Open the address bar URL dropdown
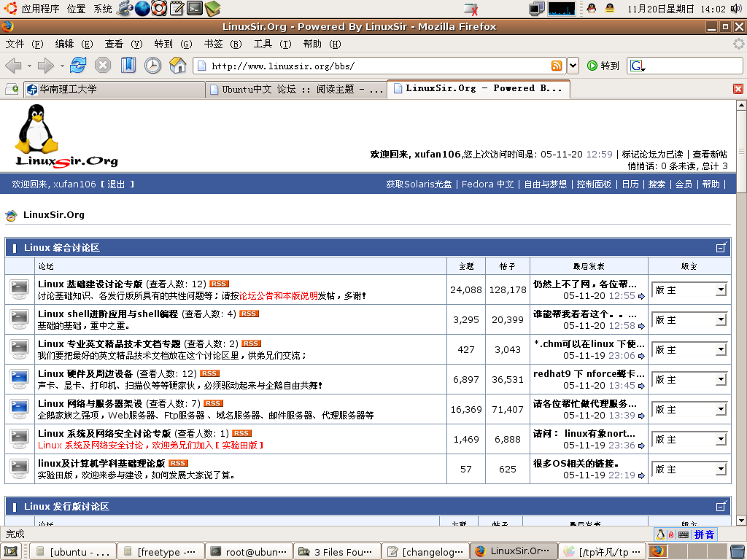747x560 pixels. [x=573, y=66]
